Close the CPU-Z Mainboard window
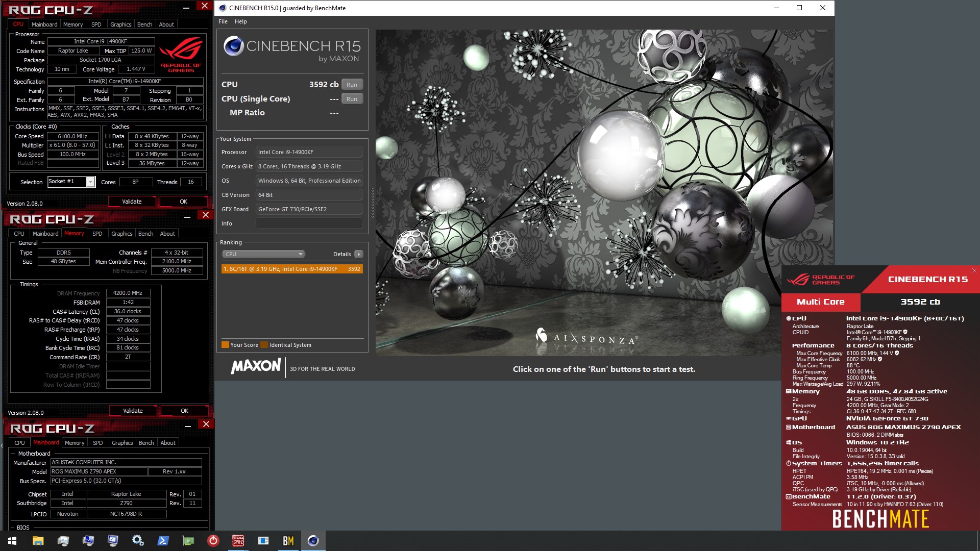Viewport: 980px width, 551px height. click(206, 424)
